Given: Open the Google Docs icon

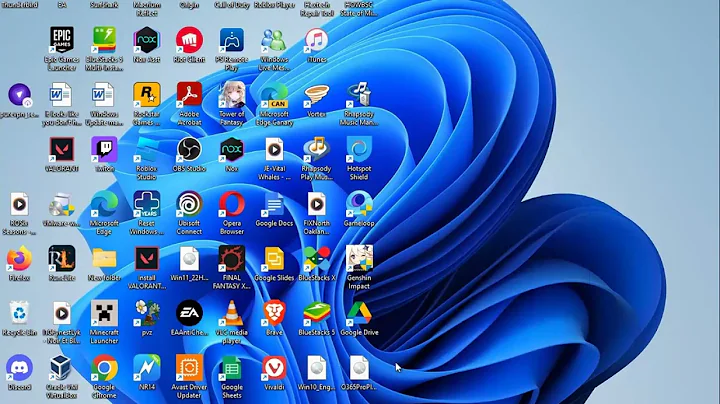Looking at the screenshot, I should click(274, 204).
